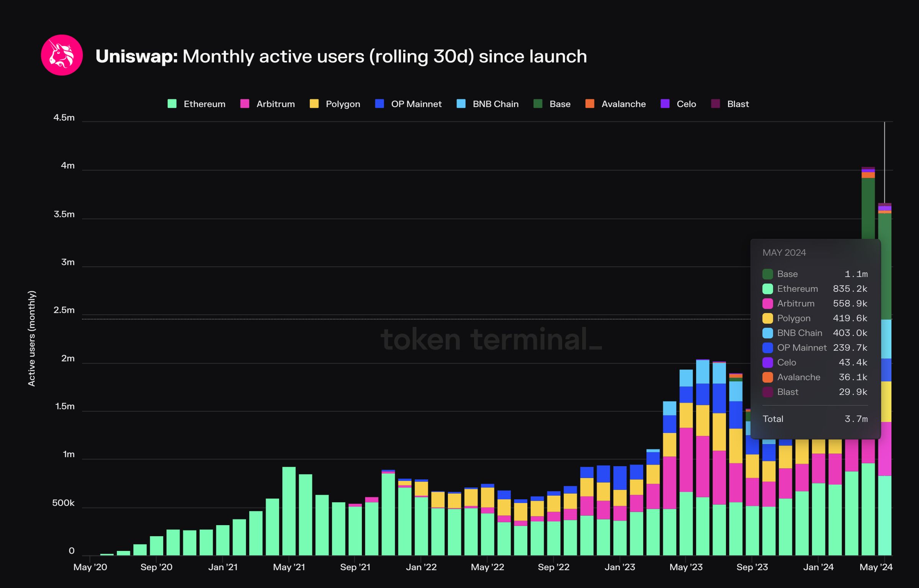This screenshot has width=919, height=588.
Task: Click the May '23 x-axis label
Action: point(686,567)
